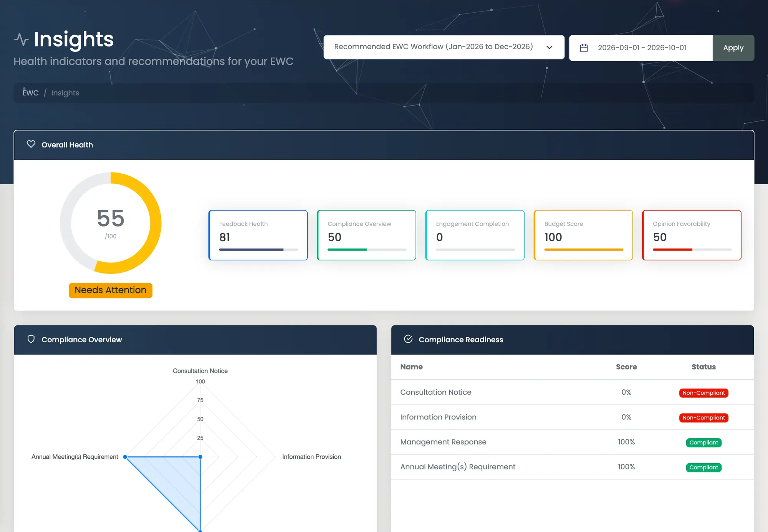
Task: Click Compliant badge for Annual Meeting(s) Requirement
Action: (703, 467)
